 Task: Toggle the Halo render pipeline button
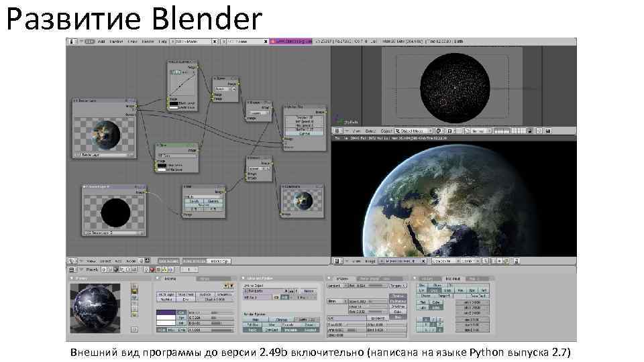[256, 319]
